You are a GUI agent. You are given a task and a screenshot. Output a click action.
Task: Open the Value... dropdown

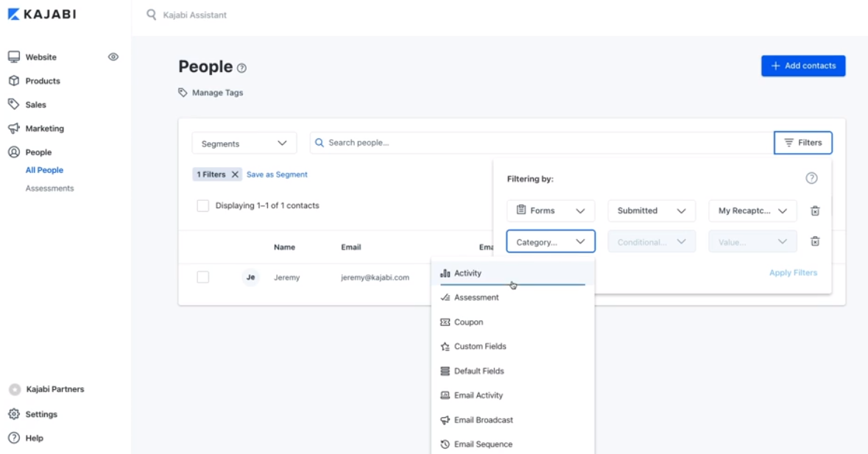pyautogui.click(x=753, y=241)
